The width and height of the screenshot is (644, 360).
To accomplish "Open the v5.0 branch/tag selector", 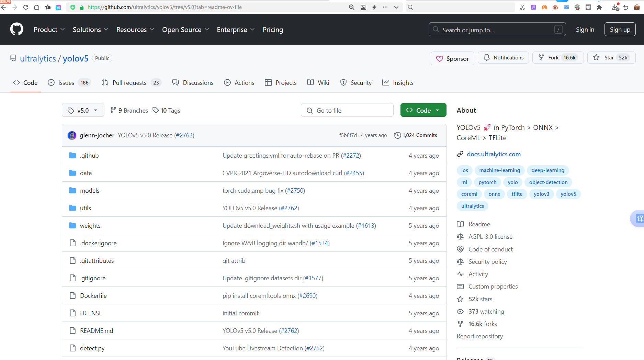I will (83, 110).
